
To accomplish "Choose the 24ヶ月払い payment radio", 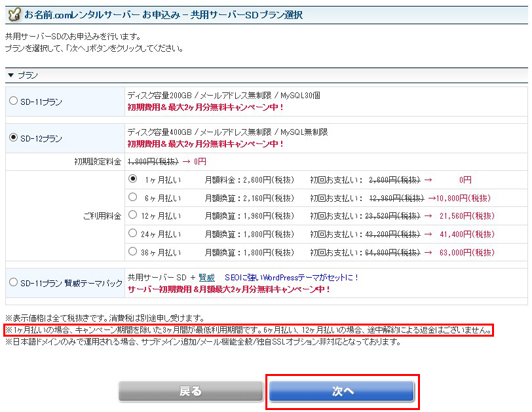I will click(x=133, y=233).
